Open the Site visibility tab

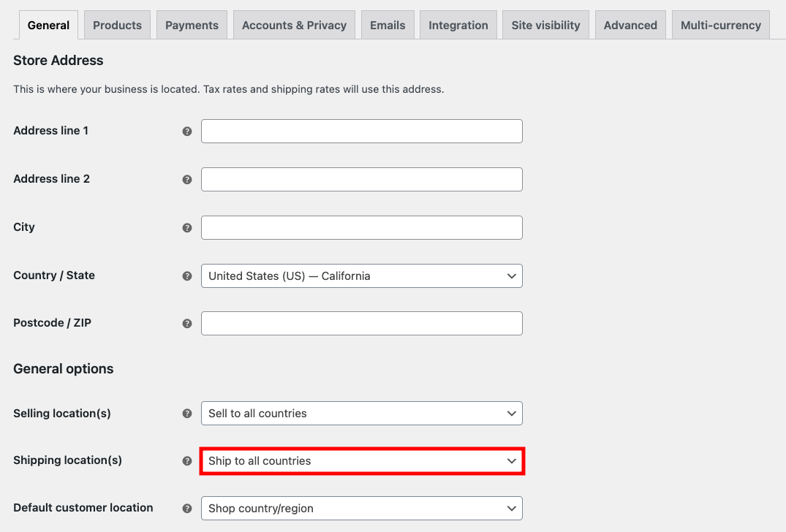[545, 24]
